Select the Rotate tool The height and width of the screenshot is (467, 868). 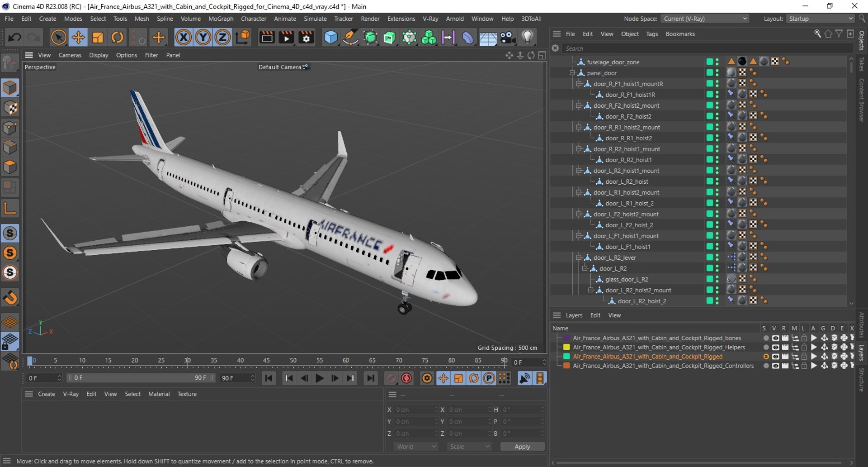coord(118,38)
